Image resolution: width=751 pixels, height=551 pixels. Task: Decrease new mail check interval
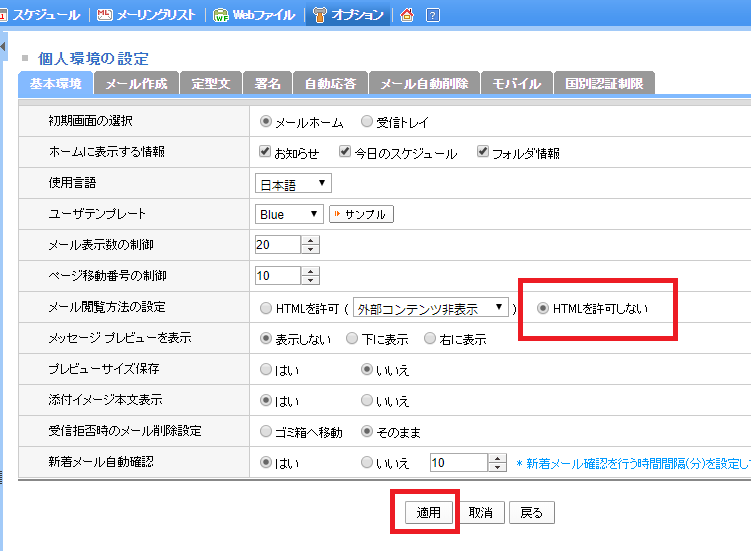(497, 467)
